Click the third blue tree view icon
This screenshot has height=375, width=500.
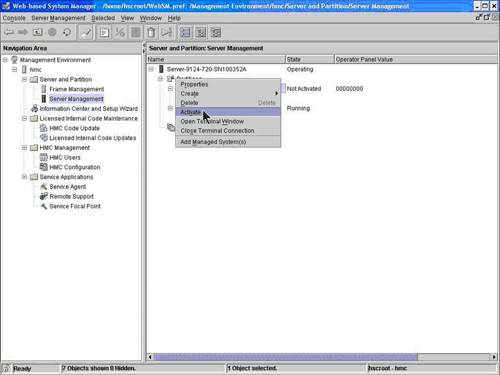216,33
